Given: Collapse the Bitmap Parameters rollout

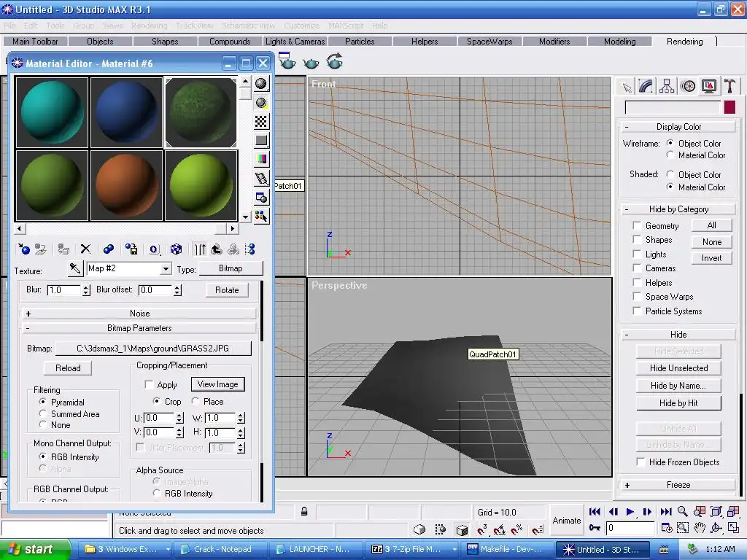Looking at the screenshot, I should 139,328.
